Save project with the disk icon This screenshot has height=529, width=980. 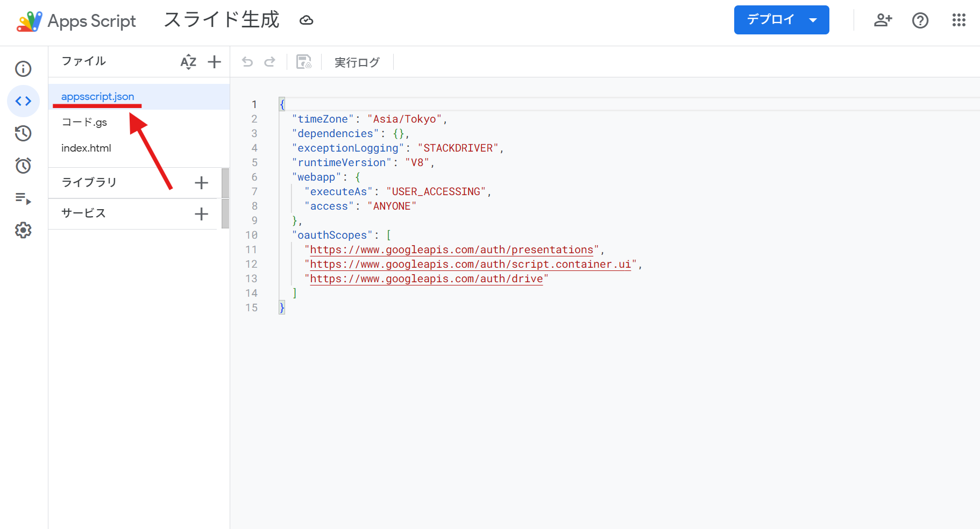tap(304, 62)
